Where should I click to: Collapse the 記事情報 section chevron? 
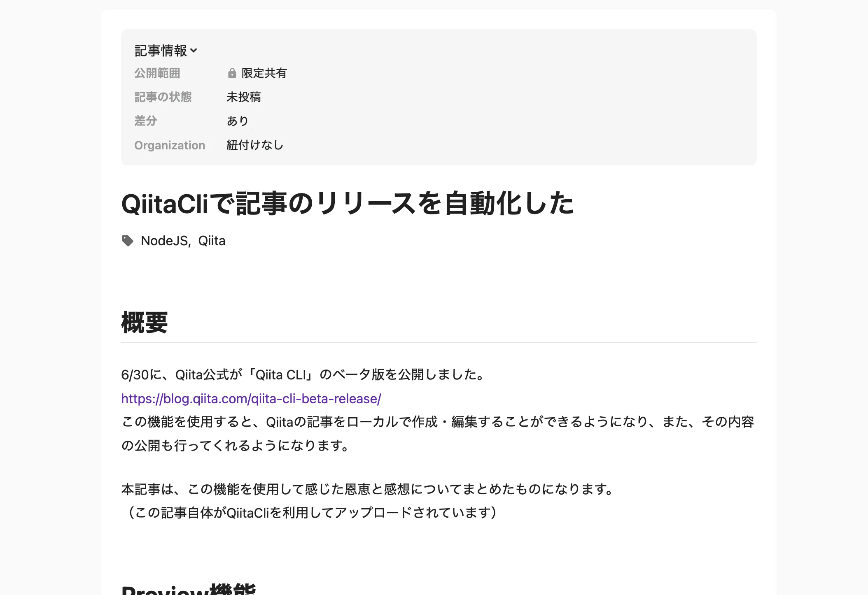click(194, 51)
